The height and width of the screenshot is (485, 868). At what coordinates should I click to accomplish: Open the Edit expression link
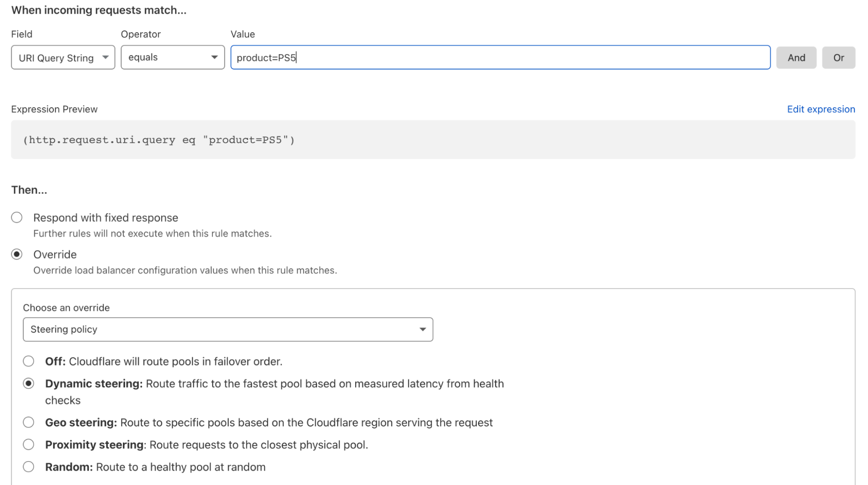tap(821, 109)
